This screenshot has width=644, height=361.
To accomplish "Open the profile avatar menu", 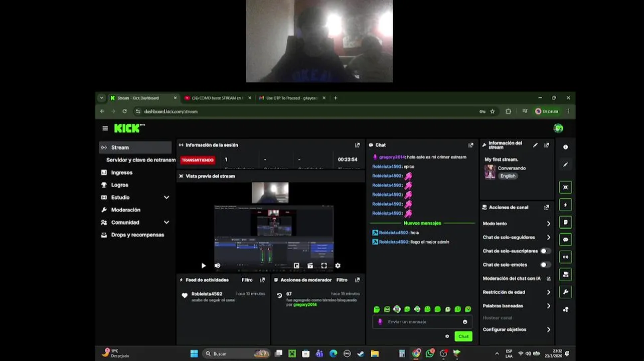I will coord(558,128).
